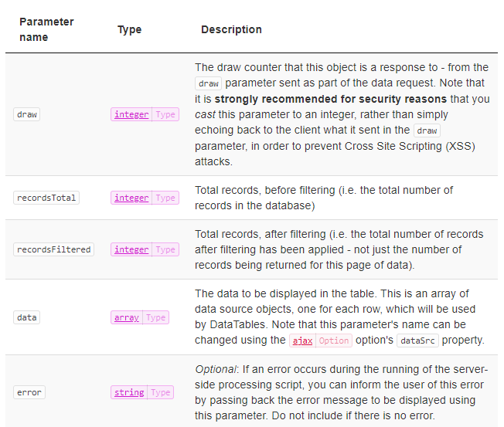Click the Parameter name column header
The width and height of the screenshot is (504, 427).
point(46,29)
